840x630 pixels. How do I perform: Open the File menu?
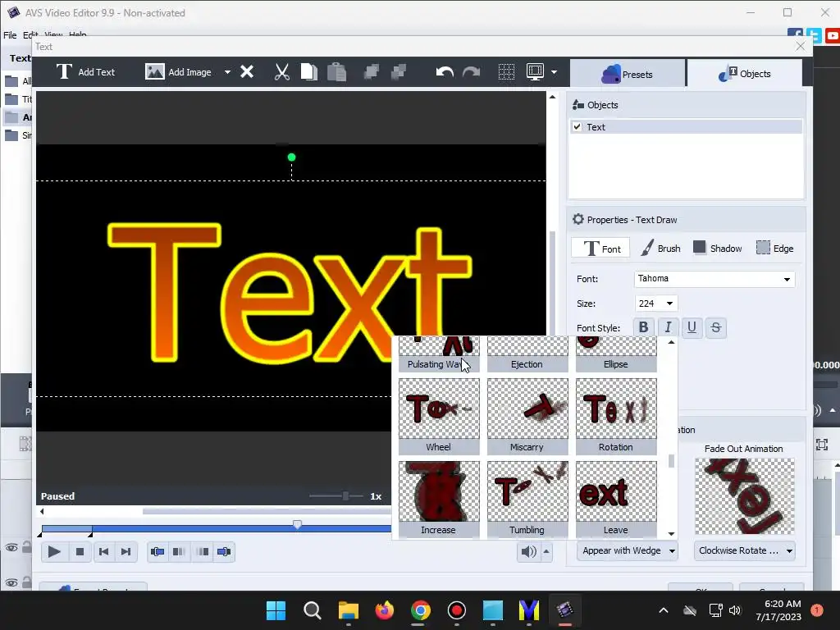[10, 34]
